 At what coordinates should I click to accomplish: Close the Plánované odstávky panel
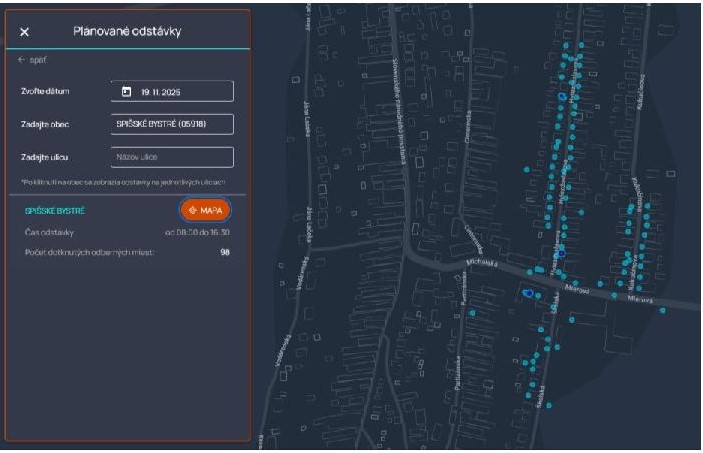point(25,32)
